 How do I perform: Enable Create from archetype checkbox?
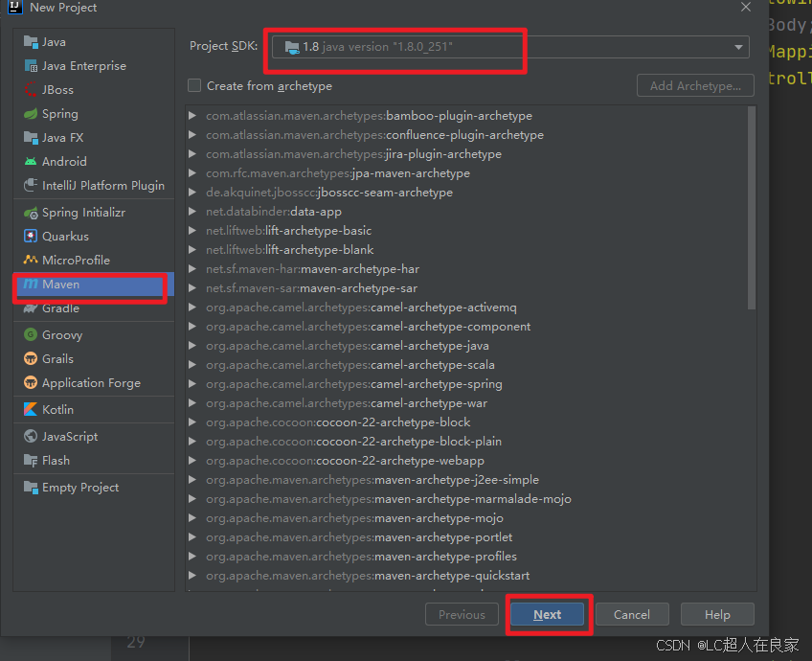coord(194,85)
